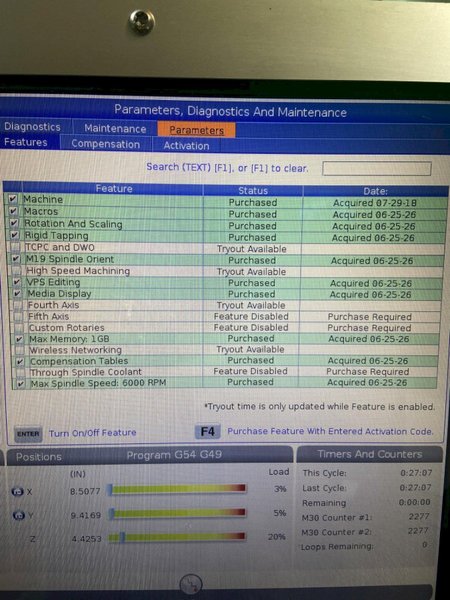This screenshot has height=600, width=450.
Task: Switch to the Maintenance tab
Action: [x=115, y=129]
